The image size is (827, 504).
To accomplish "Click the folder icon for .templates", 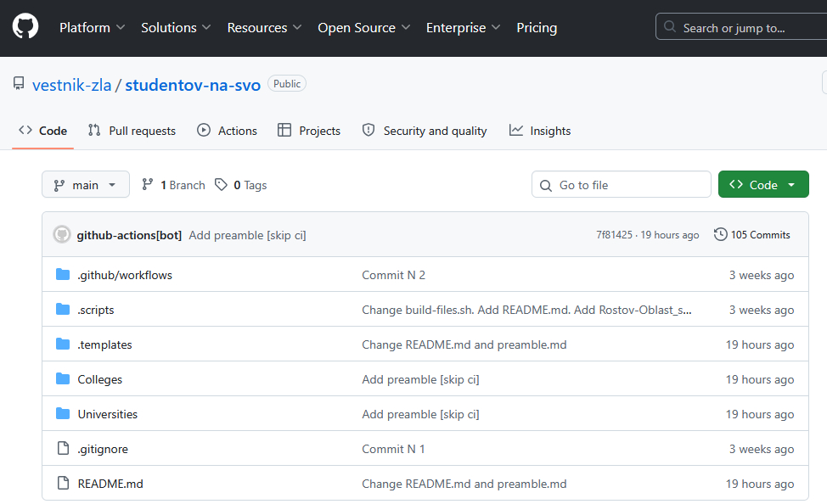I will (x=63, y=344).
